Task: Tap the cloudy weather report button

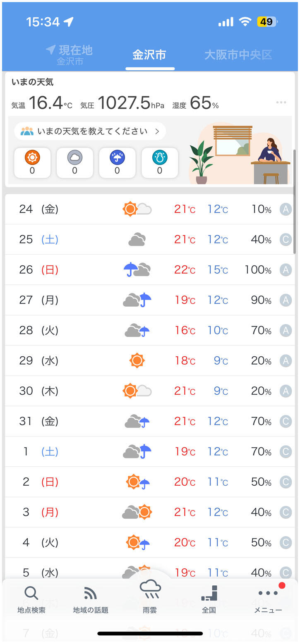Action: pos(75,162)
